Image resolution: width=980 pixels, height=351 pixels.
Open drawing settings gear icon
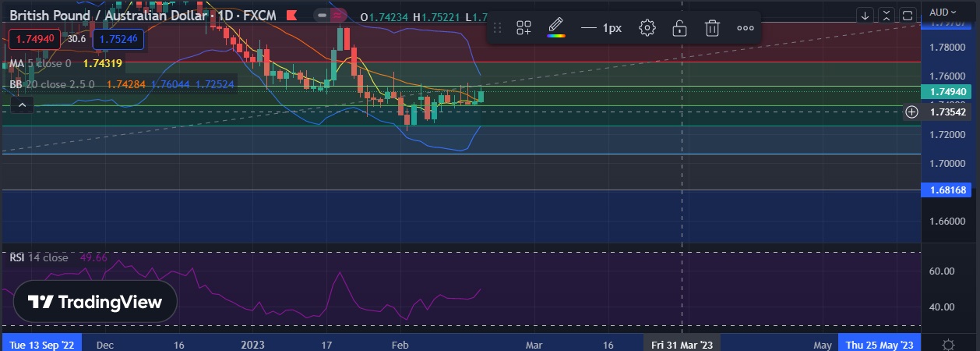[x=647, y=28]
